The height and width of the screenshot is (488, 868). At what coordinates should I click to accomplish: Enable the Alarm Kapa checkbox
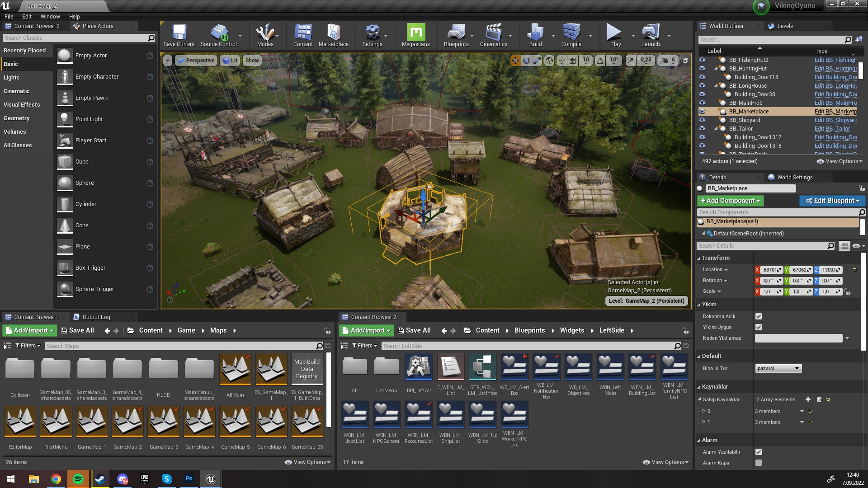[759, 463]
